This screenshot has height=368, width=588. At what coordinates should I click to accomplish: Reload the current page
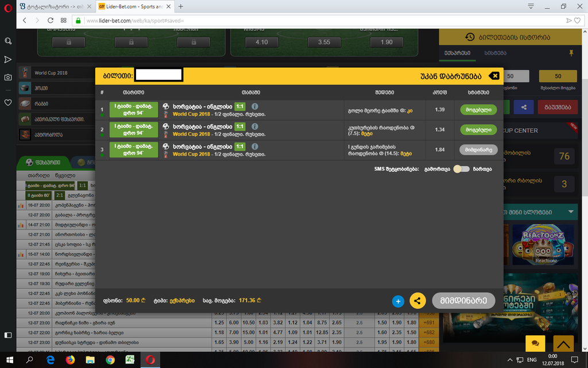tap(51, 20)
